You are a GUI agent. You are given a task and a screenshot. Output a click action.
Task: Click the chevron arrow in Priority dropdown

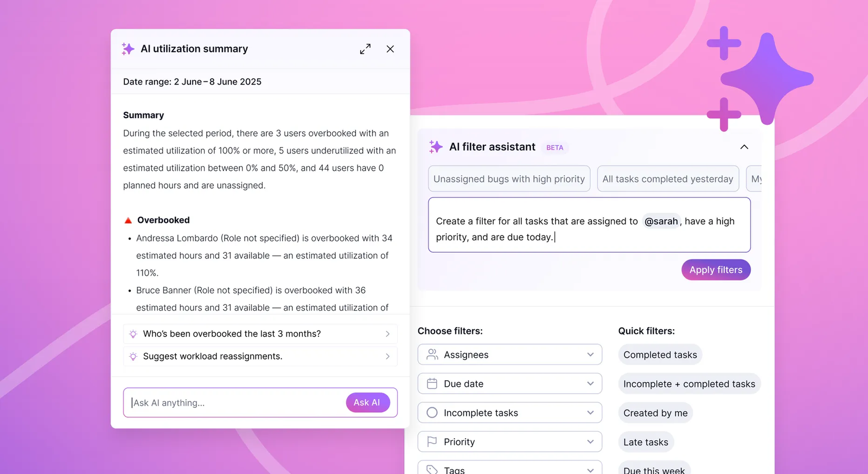pos(590,442)
